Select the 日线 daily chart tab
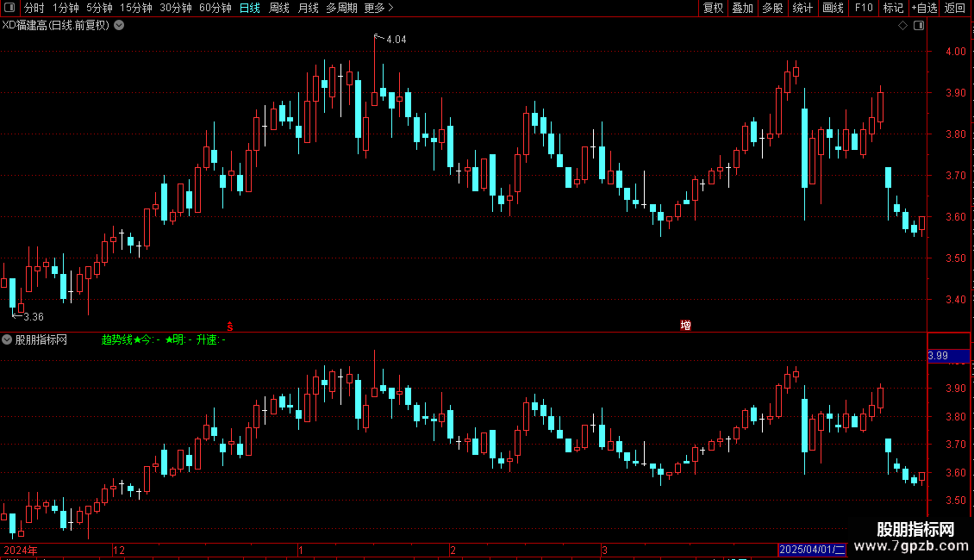974x560 pixels. tap(250, 8)
